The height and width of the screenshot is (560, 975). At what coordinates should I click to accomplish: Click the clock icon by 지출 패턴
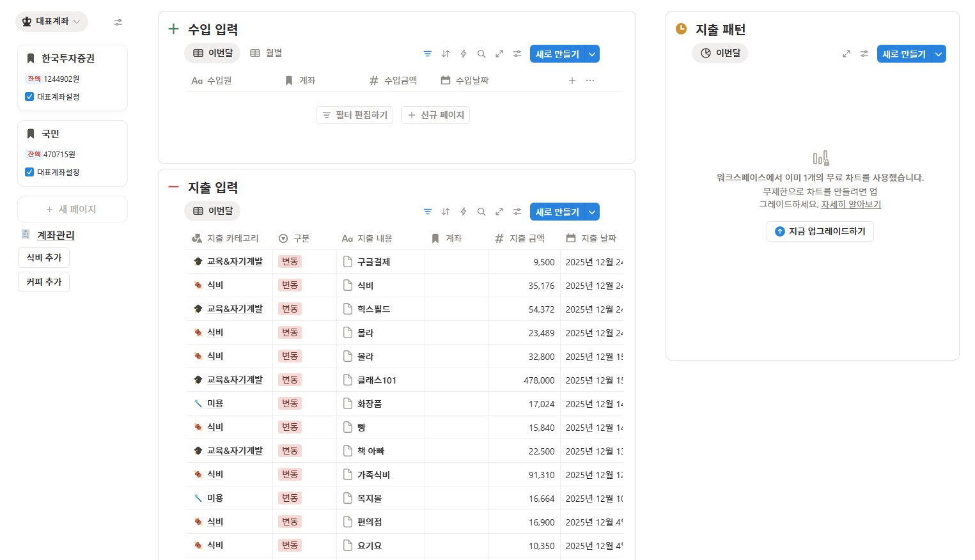(x=682, y=29)
